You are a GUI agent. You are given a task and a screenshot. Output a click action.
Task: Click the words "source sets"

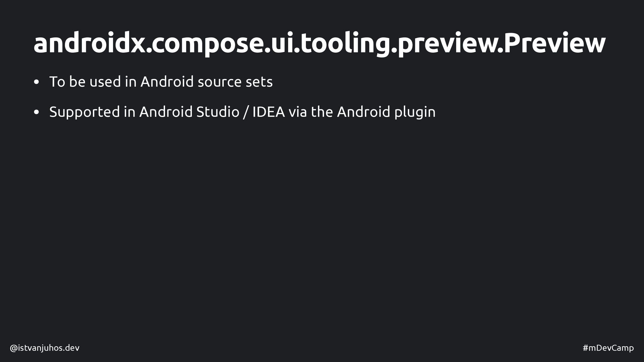point(235,82)
